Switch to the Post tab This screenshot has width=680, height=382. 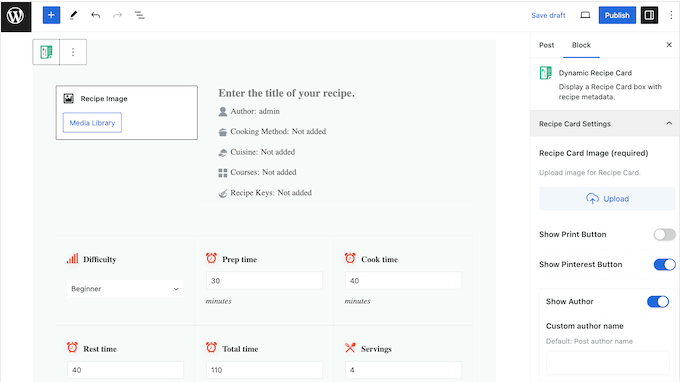pos(546,45)
